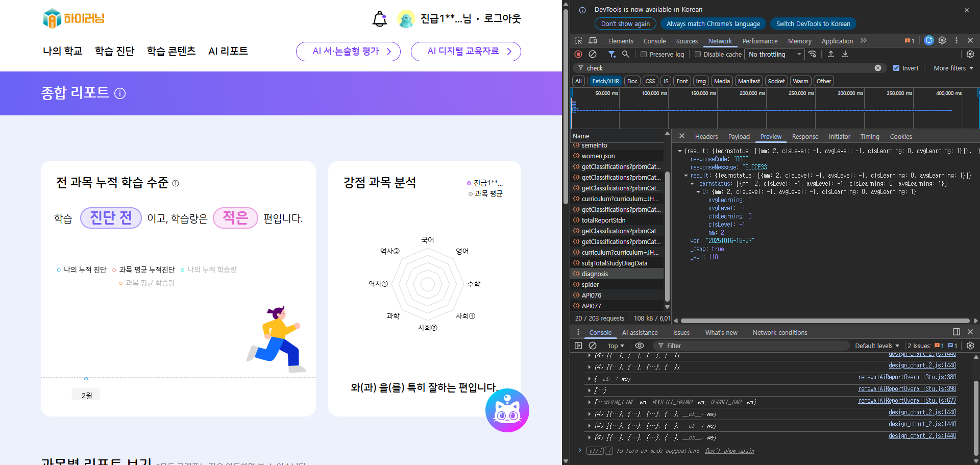Click the AI 디지털 교육자료 button
Viewport: 980px width, 465px height.
click(465, 51)
